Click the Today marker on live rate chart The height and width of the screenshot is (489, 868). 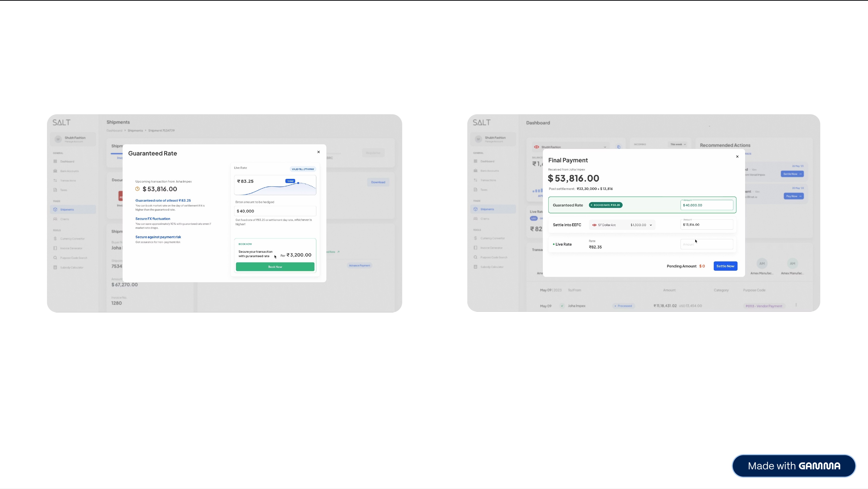pos(290,181)
